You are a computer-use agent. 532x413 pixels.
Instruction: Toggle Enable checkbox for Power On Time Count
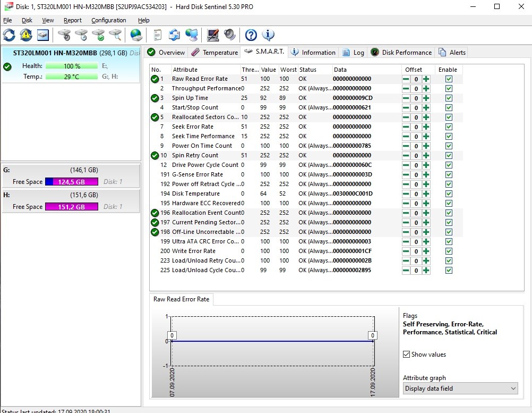click(x=449, y=146)
